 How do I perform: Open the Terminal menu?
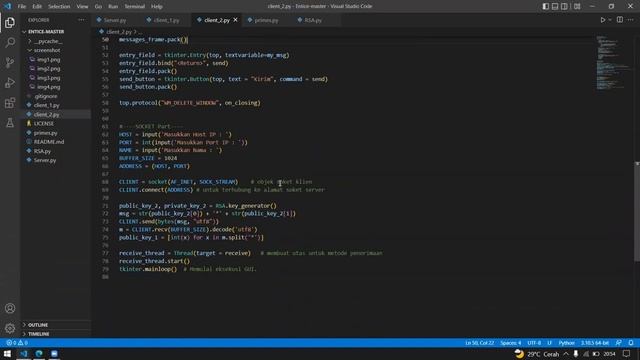coord(134,6)
